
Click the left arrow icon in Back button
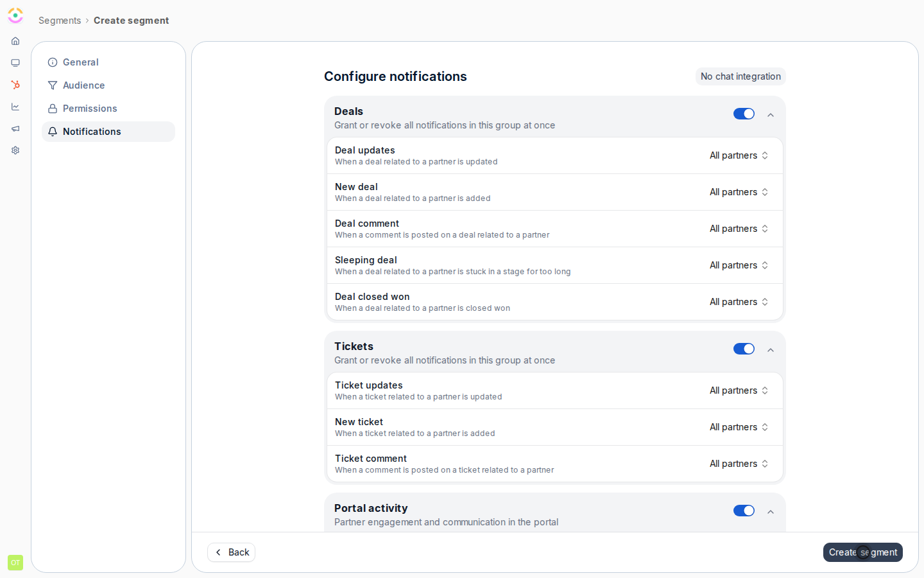[x=218, y=552]
